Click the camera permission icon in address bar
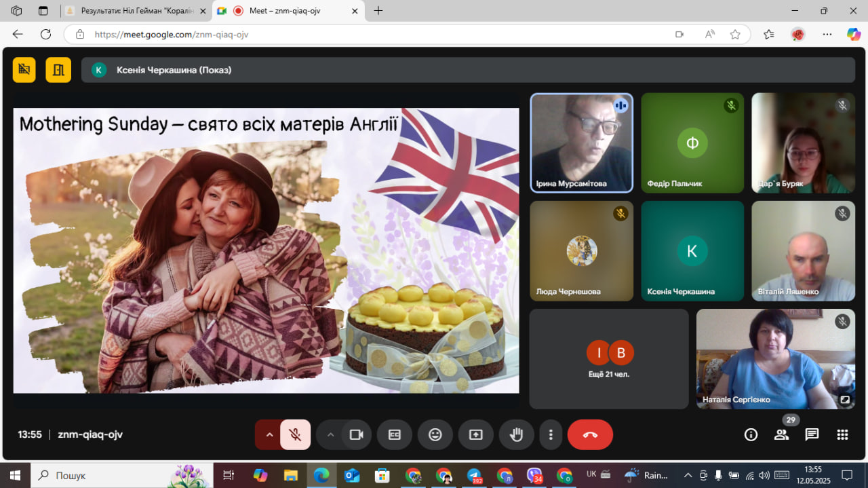The image size is (868, 488). coord(679,34)
